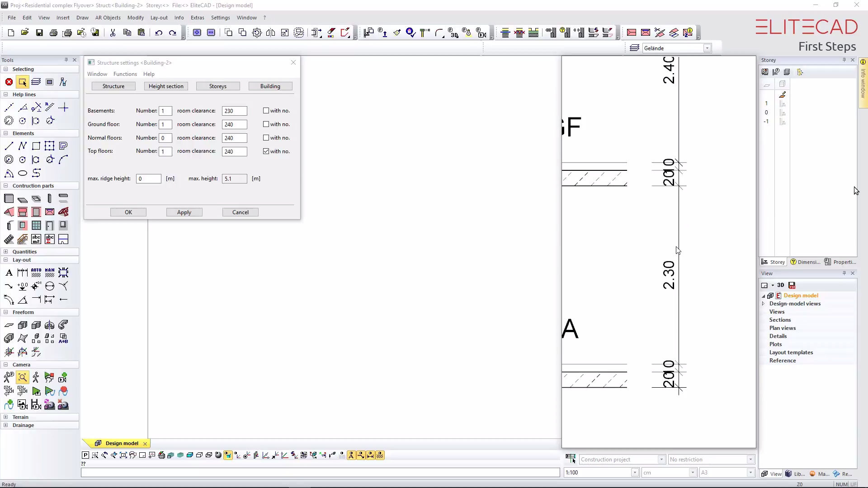Image resolution: width=868 pixels, height=488 pixels.
Task: Open the No restriction dropdown
Action: tap(750, 460)
